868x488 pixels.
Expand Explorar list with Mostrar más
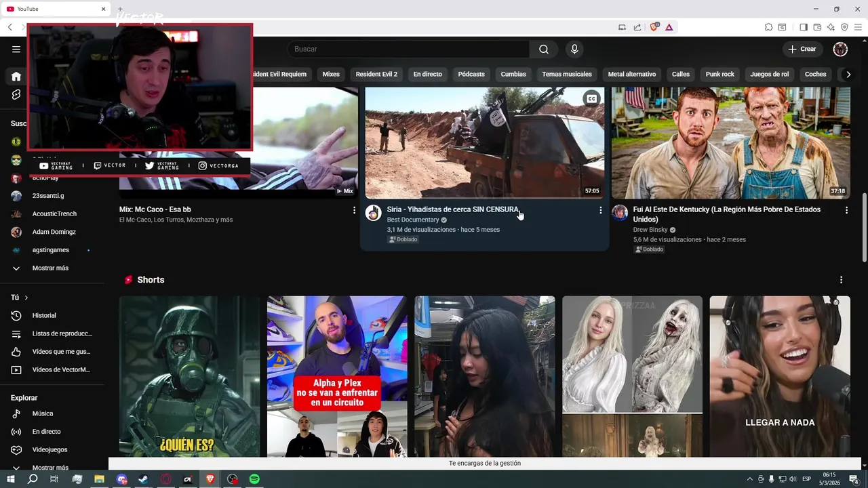52,467
